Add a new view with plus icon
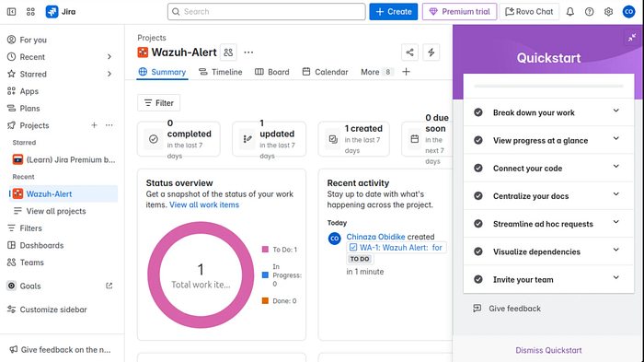 (x=407, y=72)
